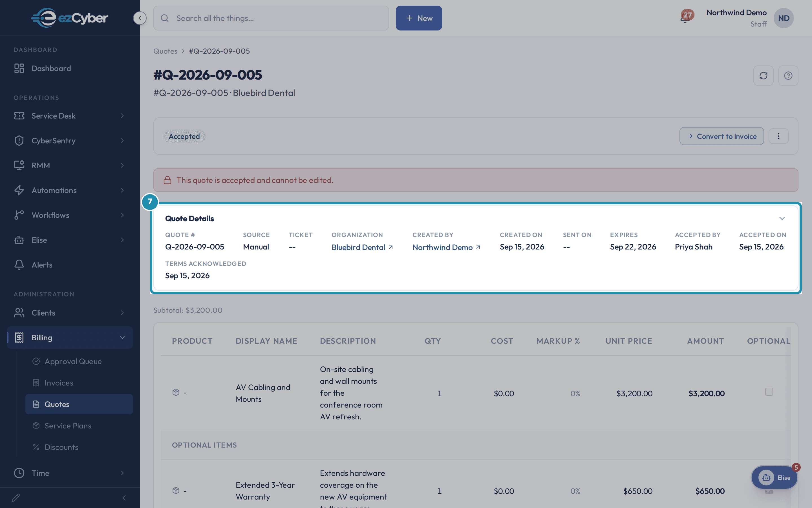Click the Extended 3-Year Warranty display name
812x508 pixels.
265,491
